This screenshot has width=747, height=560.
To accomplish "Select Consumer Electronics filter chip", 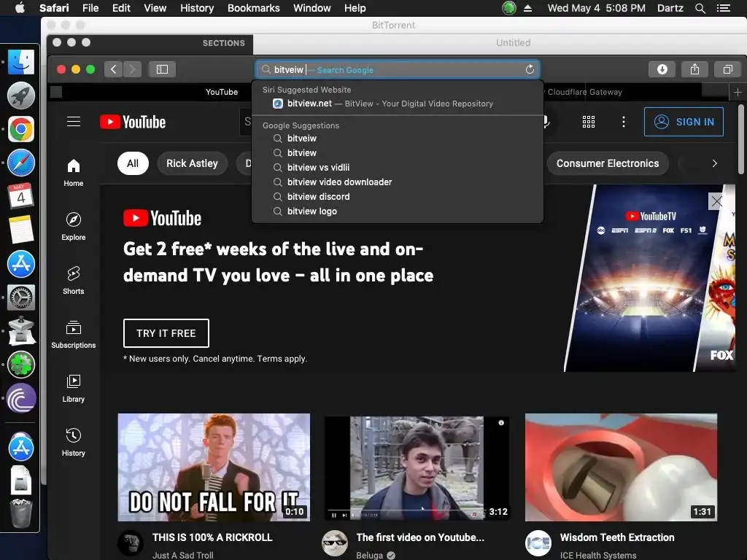I will (608, 163).
